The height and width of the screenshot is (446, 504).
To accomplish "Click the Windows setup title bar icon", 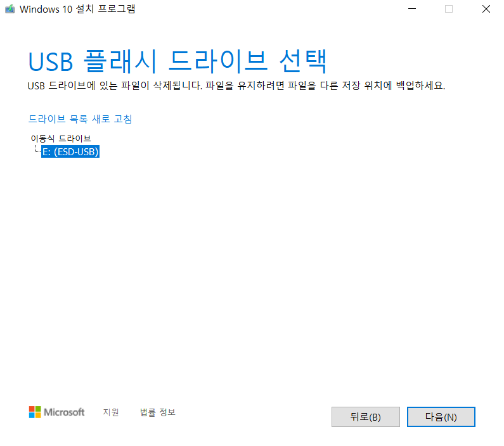I will pyautogui.click(x=10, y=9).
